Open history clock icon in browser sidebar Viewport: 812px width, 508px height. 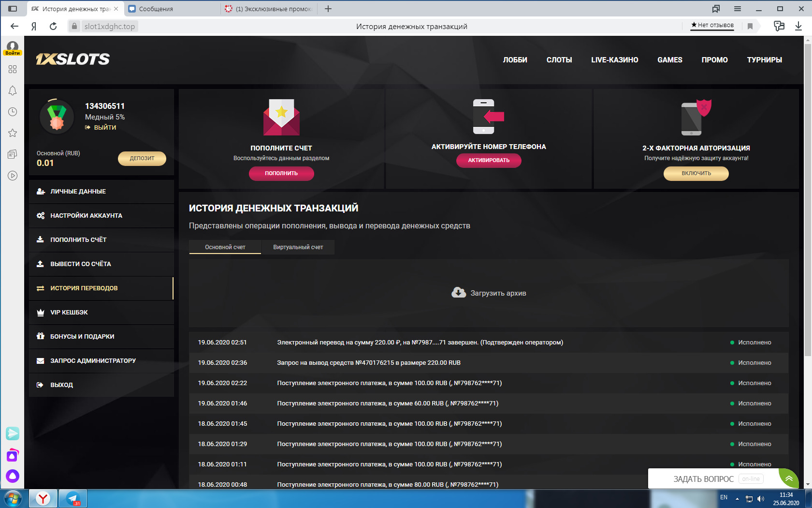pos(13,112)
